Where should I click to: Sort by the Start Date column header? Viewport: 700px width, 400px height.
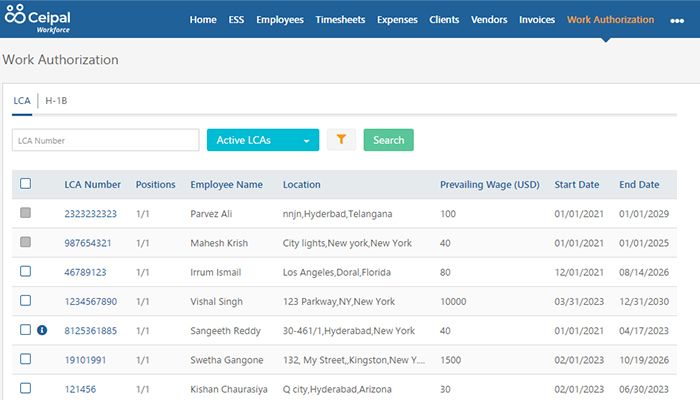point(576,185)
